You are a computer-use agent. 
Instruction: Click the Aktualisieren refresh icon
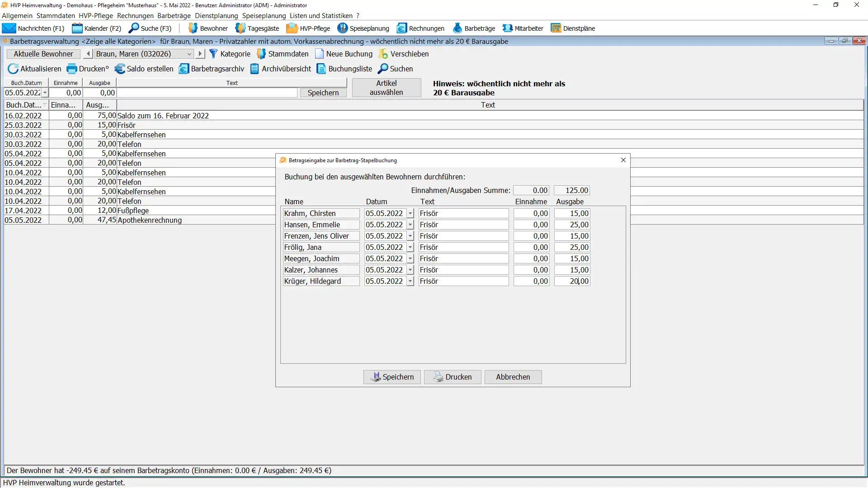(x=13, y=69)
